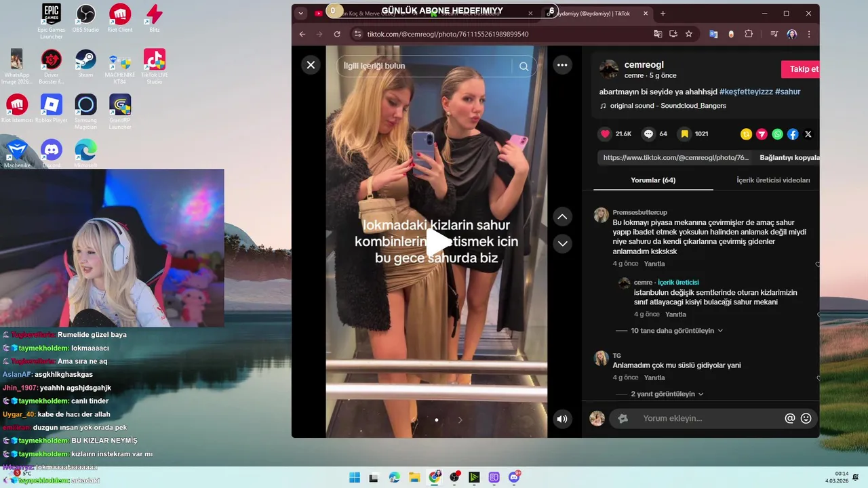The width and height of the screenshot is (868, 488).
Task: Expand 2 yanıt görüntüleyin replies
Action: tap(667, 394)
